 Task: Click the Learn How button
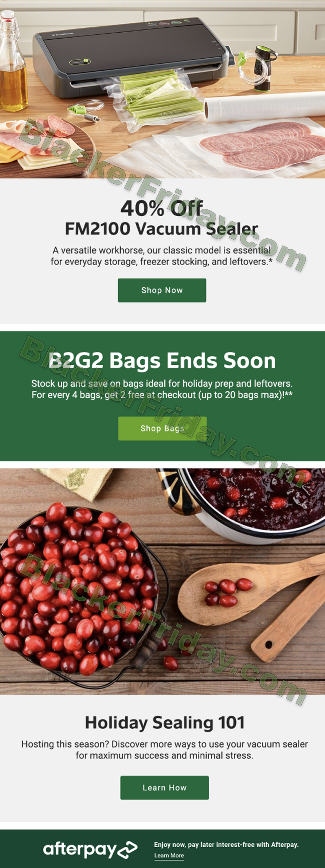(x=164, y=788)
